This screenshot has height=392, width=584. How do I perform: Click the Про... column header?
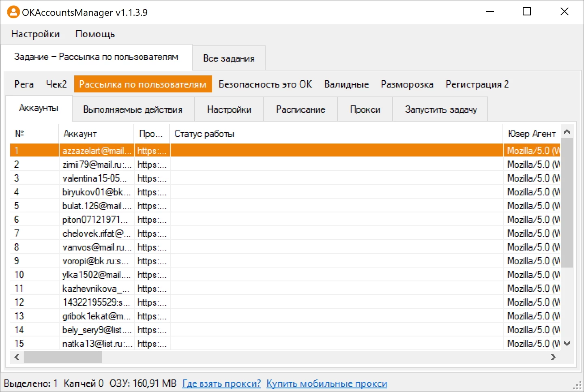[152, 133]
